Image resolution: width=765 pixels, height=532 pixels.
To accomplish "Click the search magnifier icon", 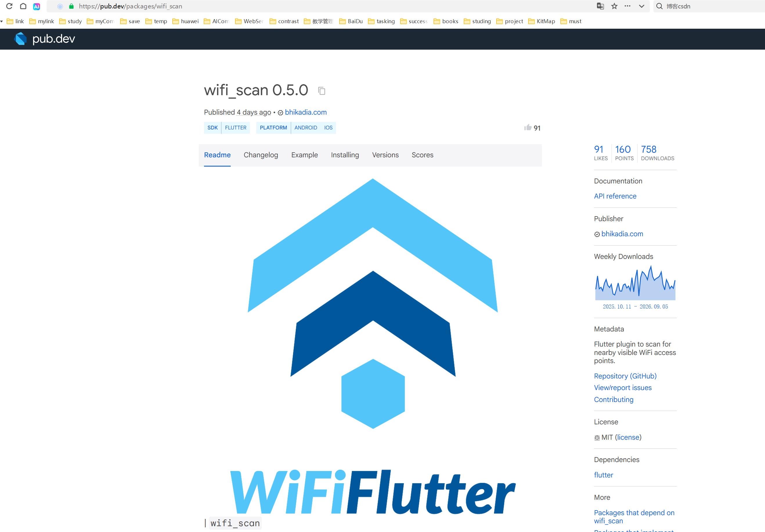I will tap(659, 6).
